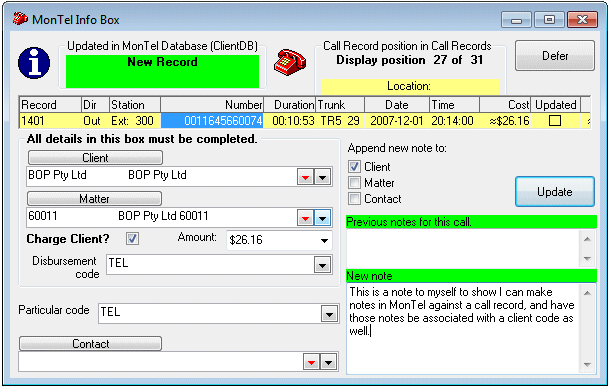Open the Matter combo box dropdown arrow
610x388 pixels.
point(323,218)
